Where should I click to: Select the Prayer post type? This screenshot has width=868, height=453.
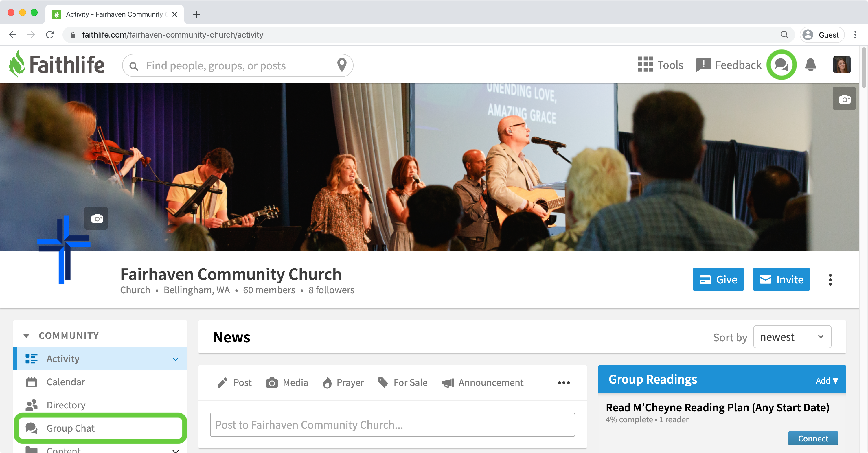coord(343,383)
